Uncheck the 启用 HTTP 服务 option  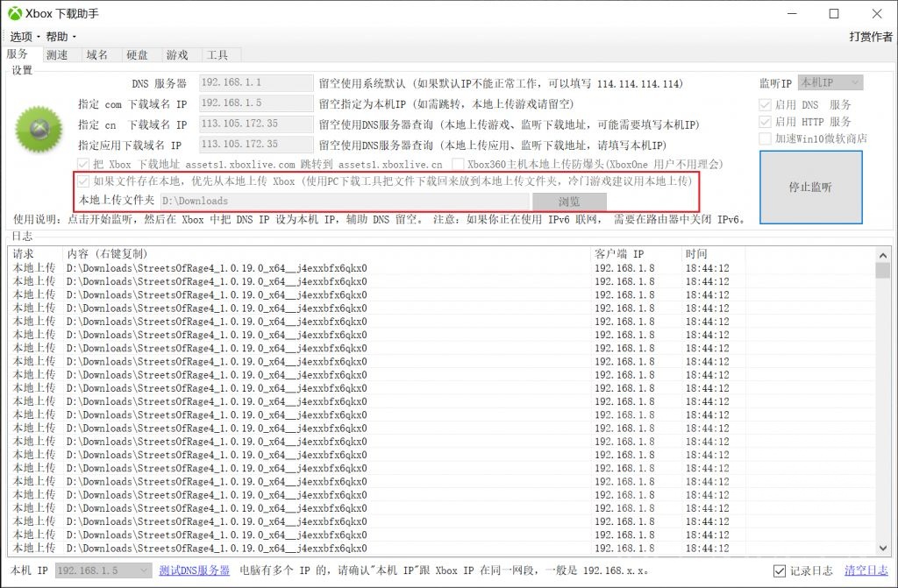pos(766,121)
